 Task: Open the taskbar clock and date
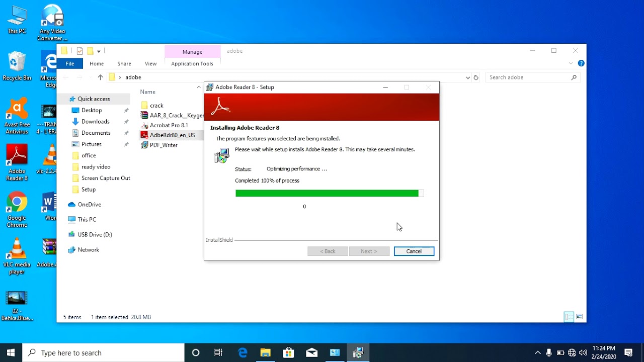tap(604, 352)
